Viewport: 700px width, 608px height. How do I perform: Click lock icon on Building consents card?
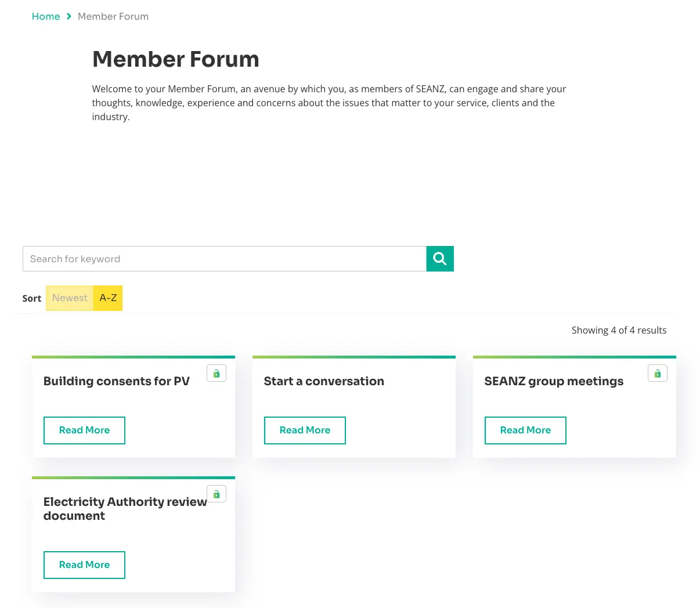pyautogui.click(x=217, y=374)
